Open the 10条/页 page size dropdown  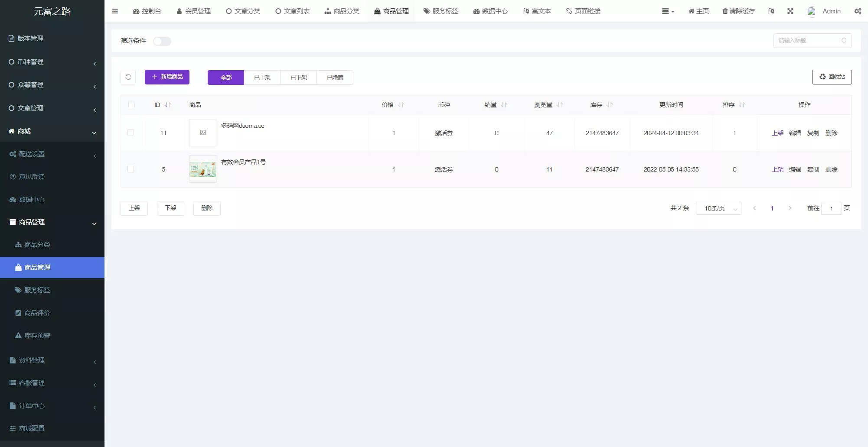[x=718, y=208]
